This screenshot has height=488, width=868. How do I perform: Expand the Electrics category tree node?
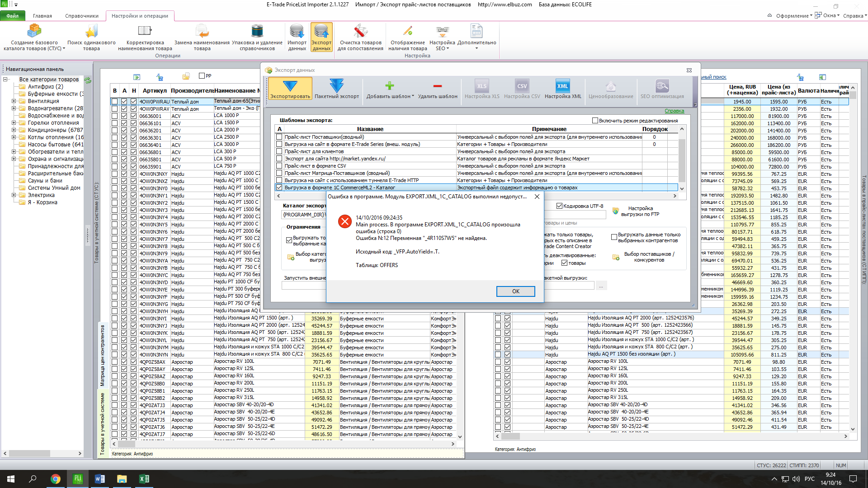(14, 195)
